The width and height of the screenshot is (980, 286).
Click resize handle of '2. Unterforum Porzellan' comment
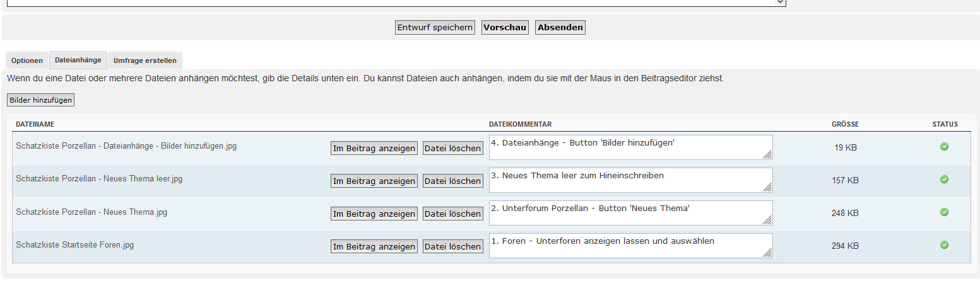[x=767, y=220]
